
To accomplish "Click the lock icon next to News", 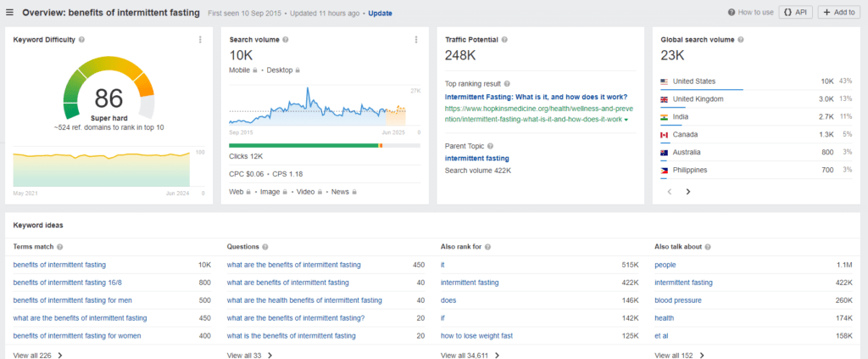I will point(353,192).
